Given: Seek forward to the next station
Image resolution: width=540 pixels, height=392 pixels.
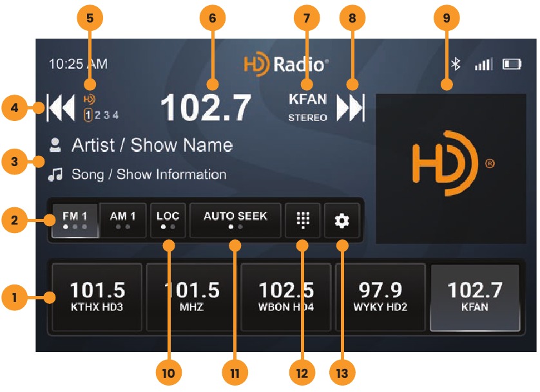Looking at the screenshot, I should tap(351, 107).
